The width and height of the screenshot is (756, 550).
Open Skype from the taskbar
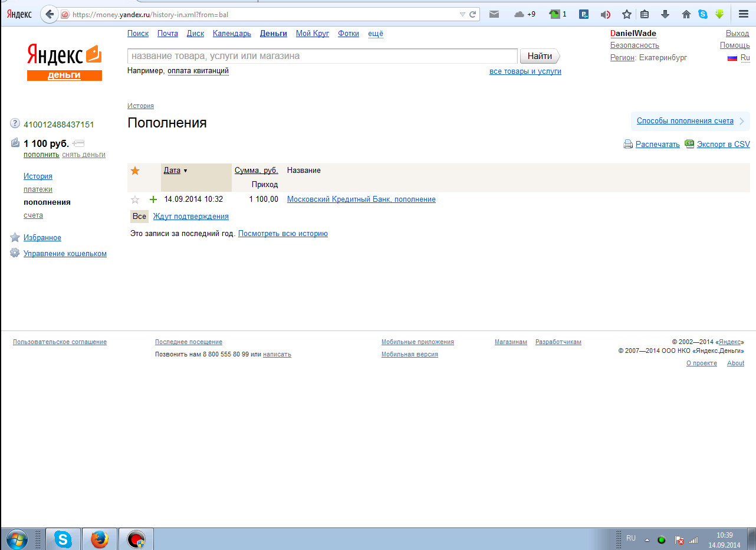tap(63, 539)
